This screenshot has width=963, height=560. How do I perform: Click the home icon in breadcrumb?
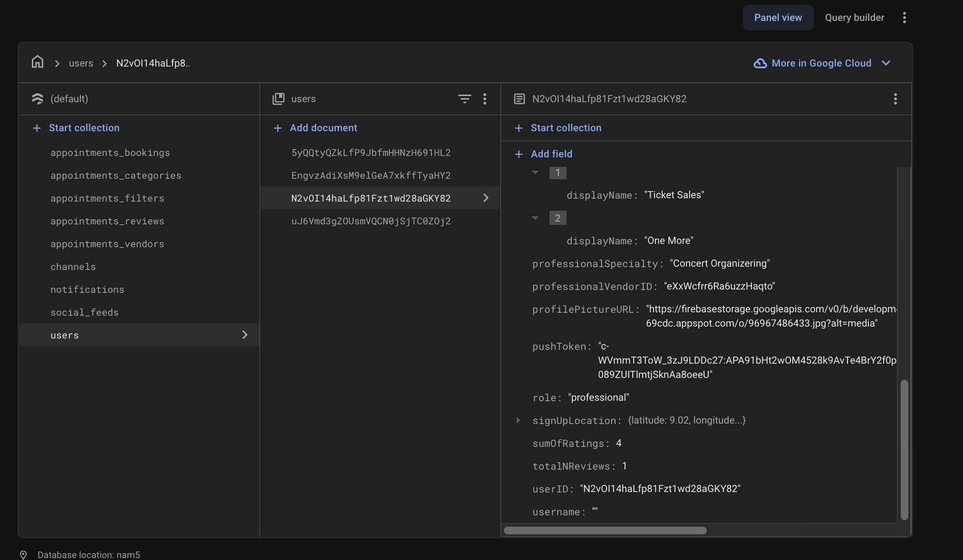pos(38,62)
